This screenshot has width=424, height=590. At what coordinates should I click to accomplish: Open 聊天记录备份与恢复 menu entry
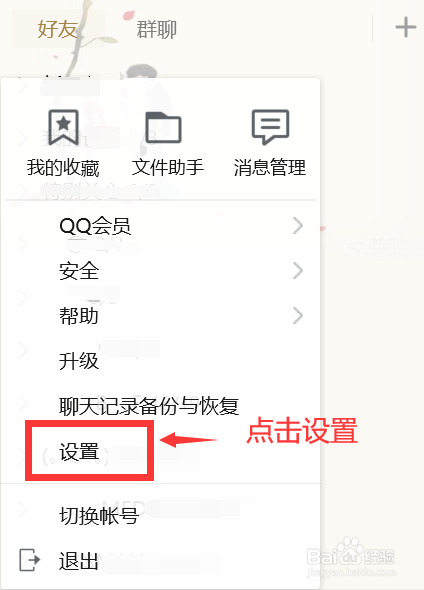pyautogui.click(x=160, y=406)
